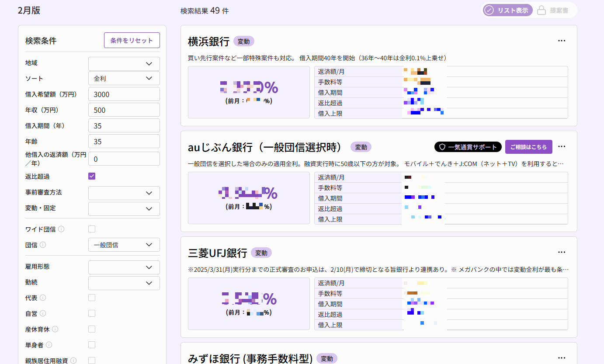Click the info icon beside 団信 label
The width and height of the screenshot is (604, 364).
point(43,245)
